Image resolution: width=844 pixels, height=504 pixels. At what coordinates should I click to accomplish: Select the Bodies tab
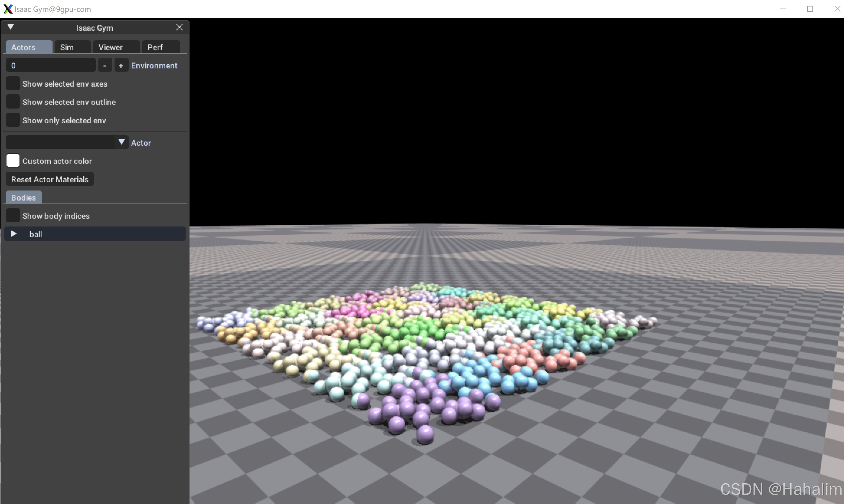[23, 198]
